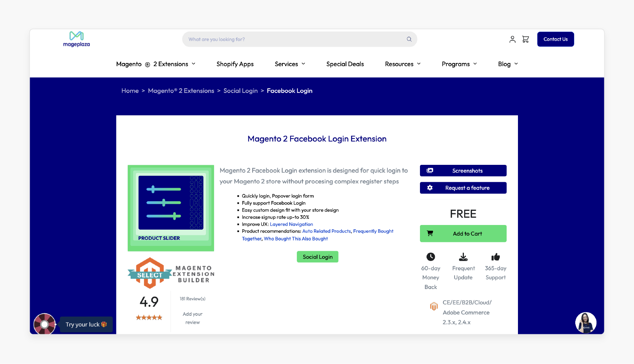Expand the Resources menu chevron
Viewport: 634px width, 364px height.
point(419,64)
